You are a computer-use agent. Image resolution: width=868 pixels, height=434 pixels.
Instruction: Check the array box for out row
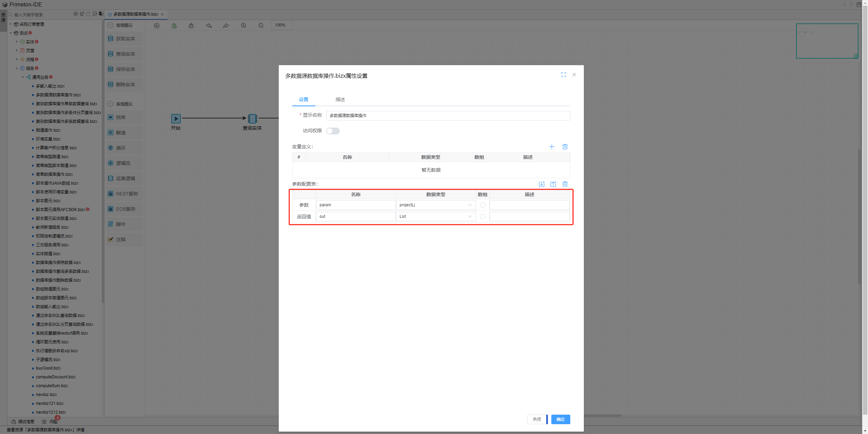482,216
